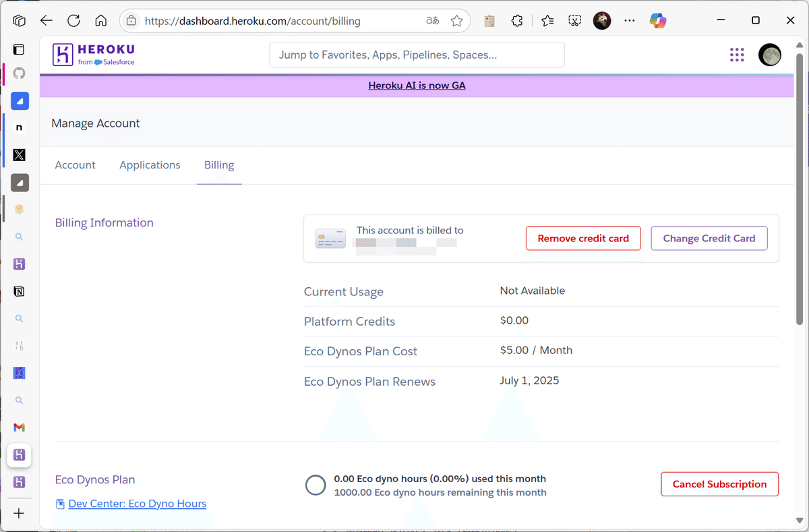Screen dimensions: 809x532
Task: Click the credit card image
Action: [x=330, y=239]
